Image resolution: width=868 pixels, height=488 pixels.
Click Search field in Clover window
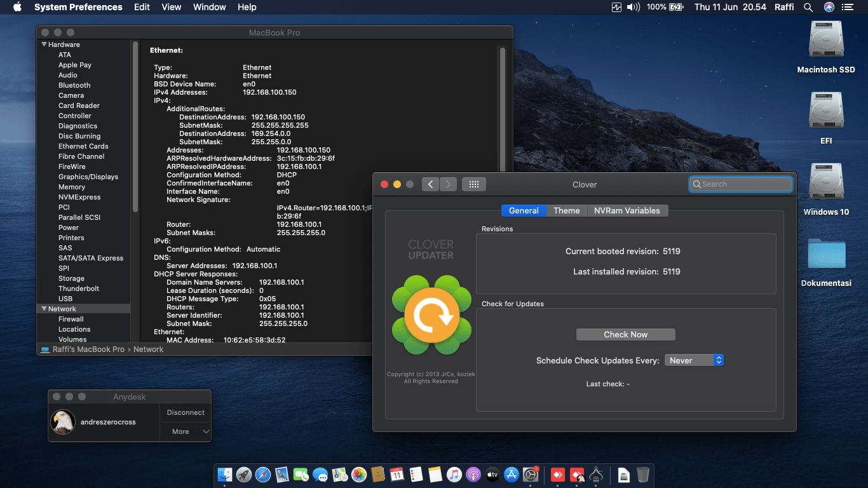pyautogui.click(x=741, y=184)
